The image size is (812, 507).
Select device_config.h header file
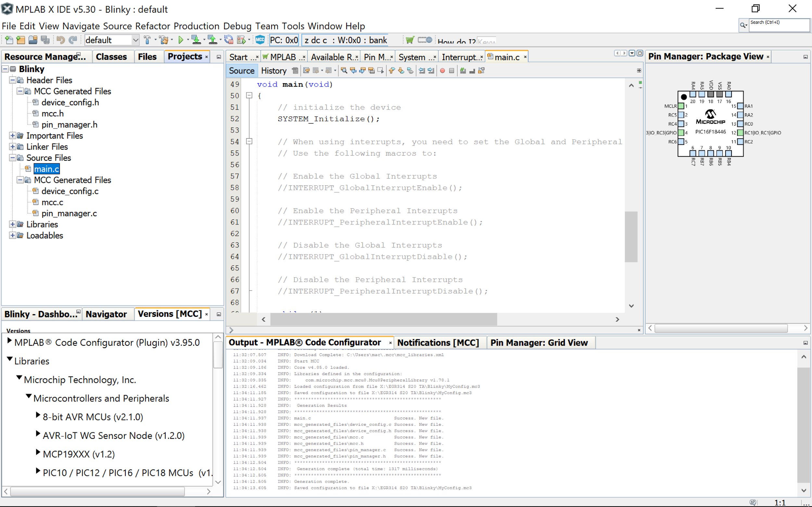pos(70,102)
